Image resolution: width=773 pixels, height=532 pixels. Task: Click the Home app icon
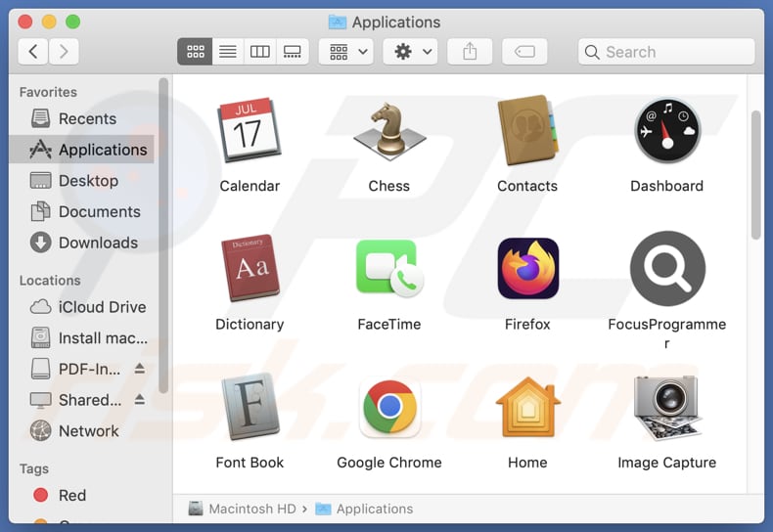[527, 408]
